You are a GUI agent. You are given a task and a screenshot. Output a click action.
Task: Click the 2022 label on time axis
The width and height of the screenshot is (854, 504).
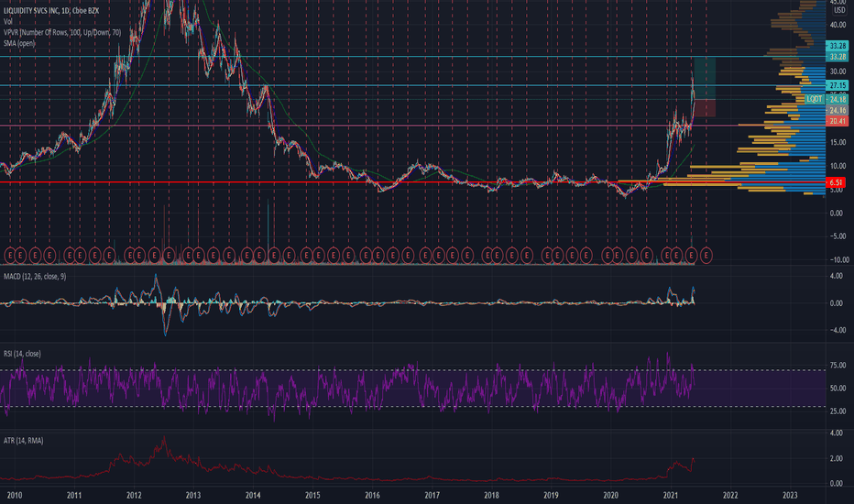[730, 496]
